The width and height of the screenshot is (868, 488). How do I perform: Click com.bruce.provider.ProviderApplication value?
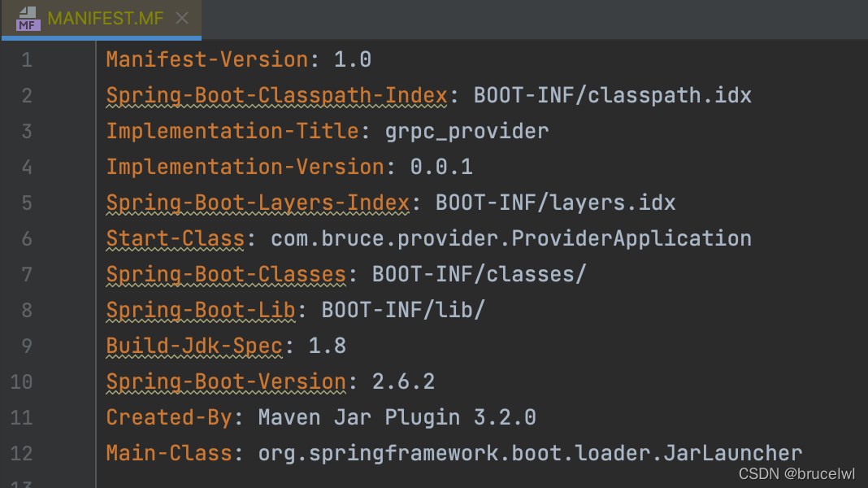(x=511, y=239)
